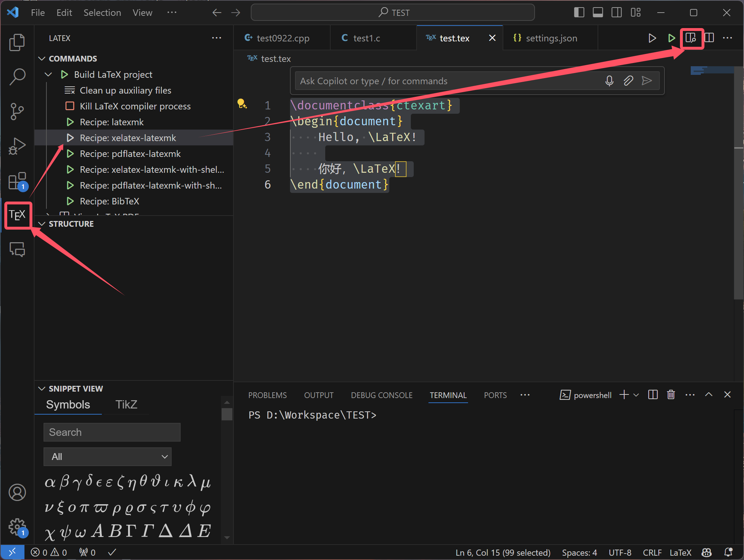
Task: Collapse the Build LaTeX project tree node
Action: (x=48, y=74)
